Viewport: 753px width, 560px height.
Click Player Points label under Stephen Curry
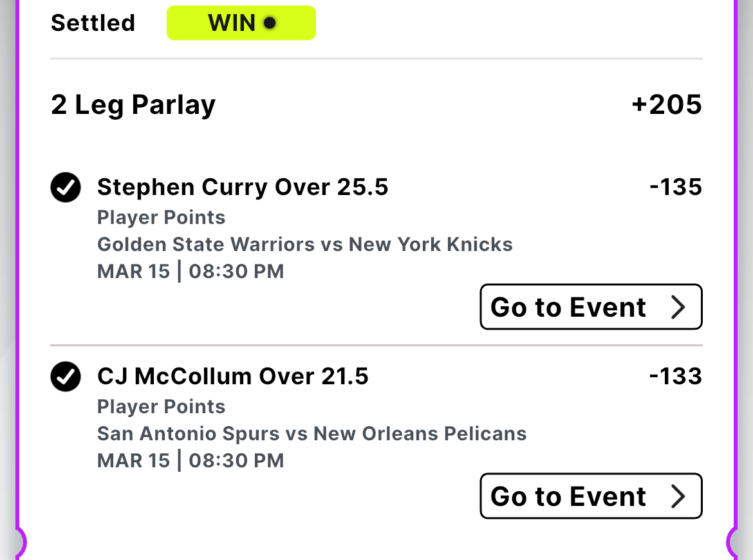(x=162, y=218)
